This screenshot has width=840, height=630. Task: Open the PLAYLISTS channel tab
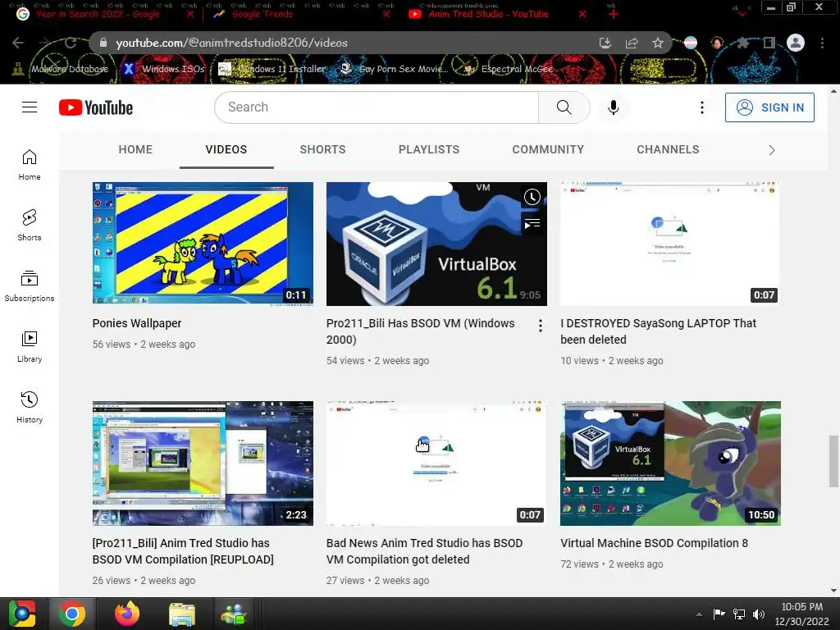coord(428,149)
